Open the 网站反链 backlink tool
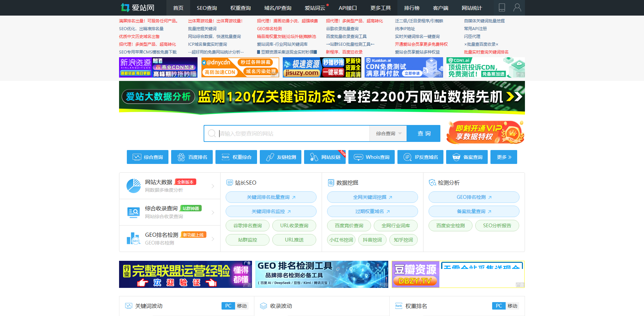Image resolution: width=644 pixels, height=316 pixels. point(324,157)
